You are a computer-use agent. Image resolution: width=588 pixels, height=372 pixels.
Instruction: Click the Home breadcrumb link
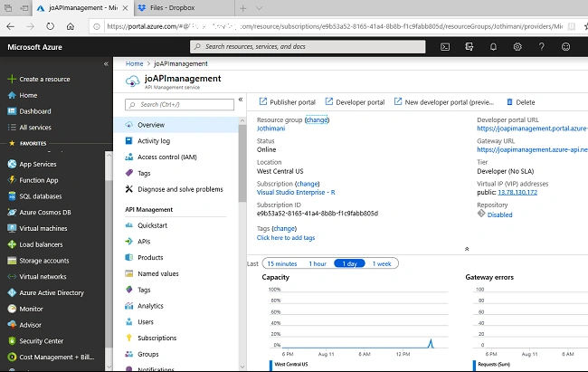(134, 64)
